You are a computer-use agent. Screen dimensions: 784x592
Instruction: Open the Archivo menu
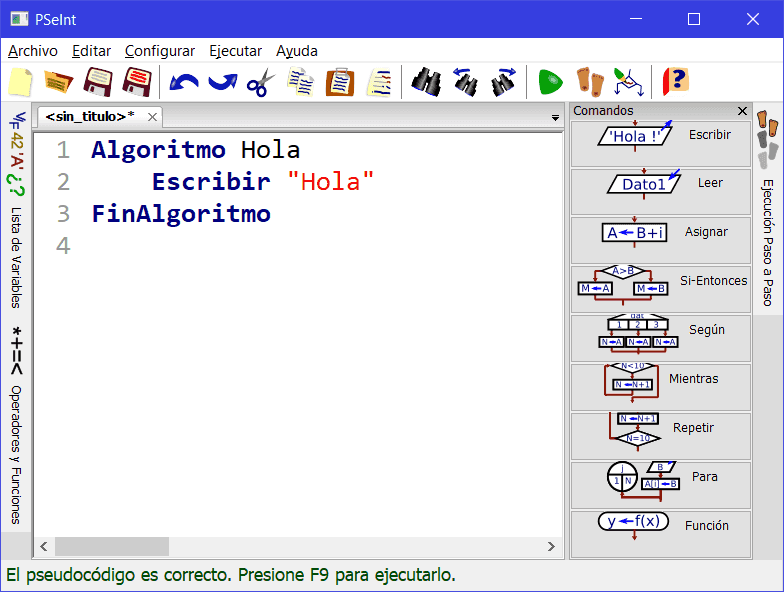(x=32, y=51)
